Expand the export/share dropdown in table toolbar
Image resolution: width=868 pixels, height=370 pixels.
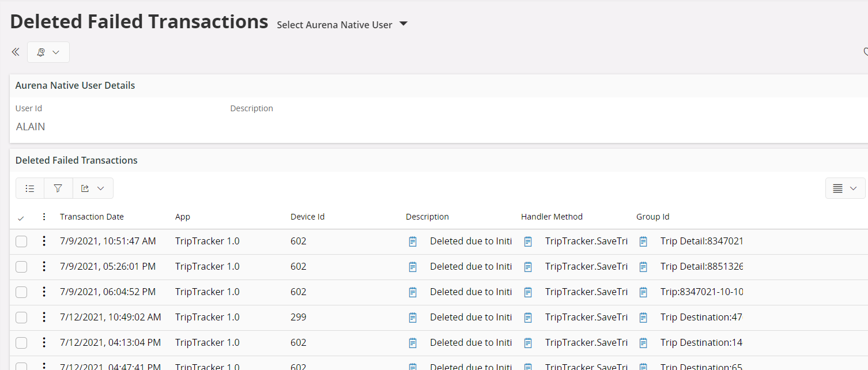click(93, 188)
